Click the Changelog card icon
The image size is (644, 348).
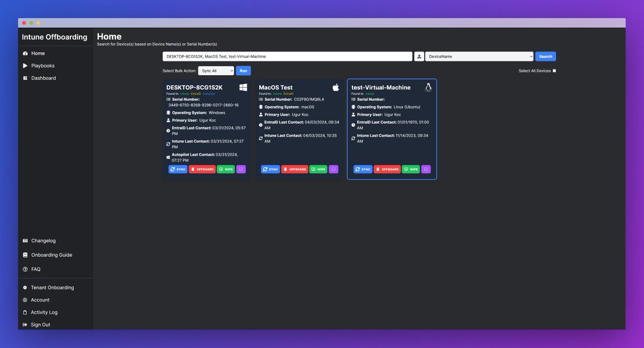pyautogui.click(x=25, y=241)
